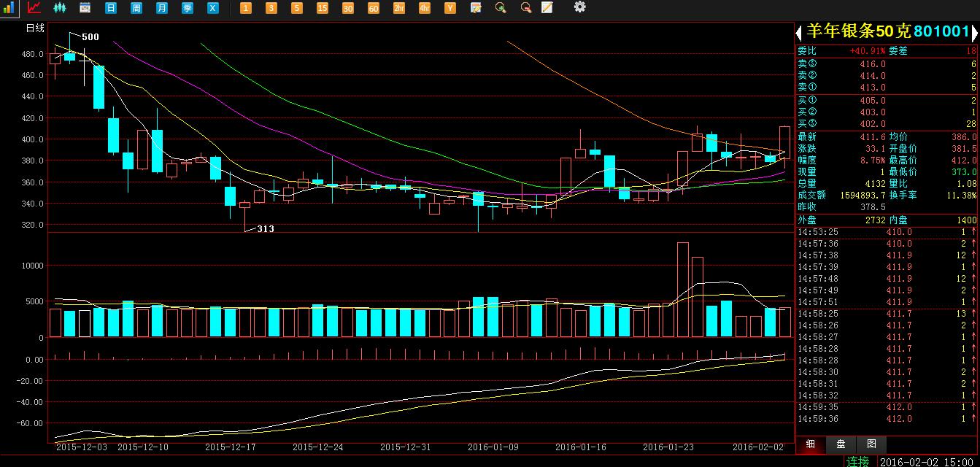Go to next product with right arrow
980x467 pixels.
click(x=974, y=32)
